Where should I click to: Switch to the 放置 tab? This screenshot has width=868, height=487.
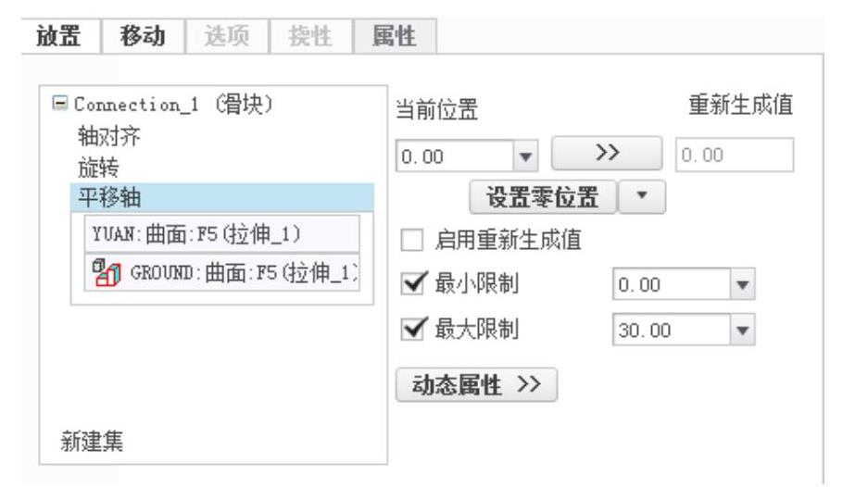pos(59,36)
